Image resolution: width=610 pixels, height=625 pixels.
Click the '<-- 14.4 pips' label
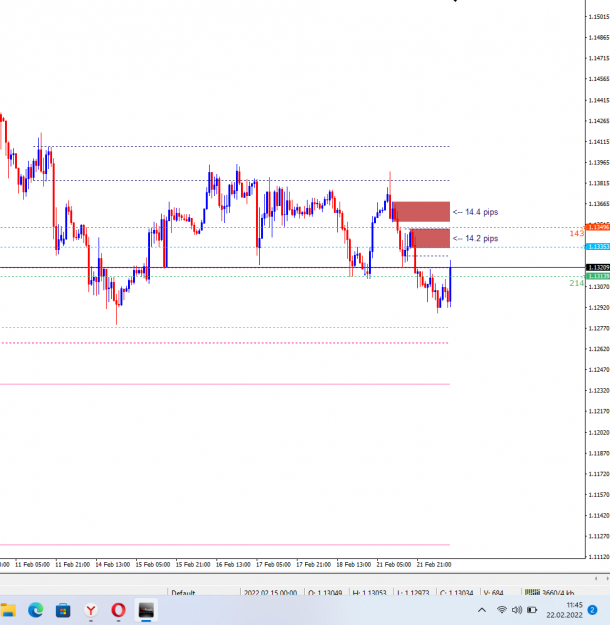click(475, 212)
